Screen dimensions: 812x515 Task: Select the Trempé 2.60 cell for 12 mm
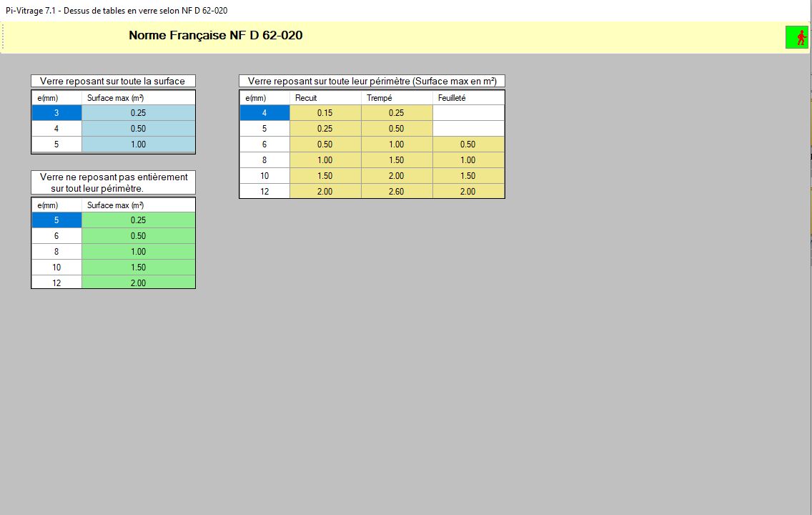(397, 192)
